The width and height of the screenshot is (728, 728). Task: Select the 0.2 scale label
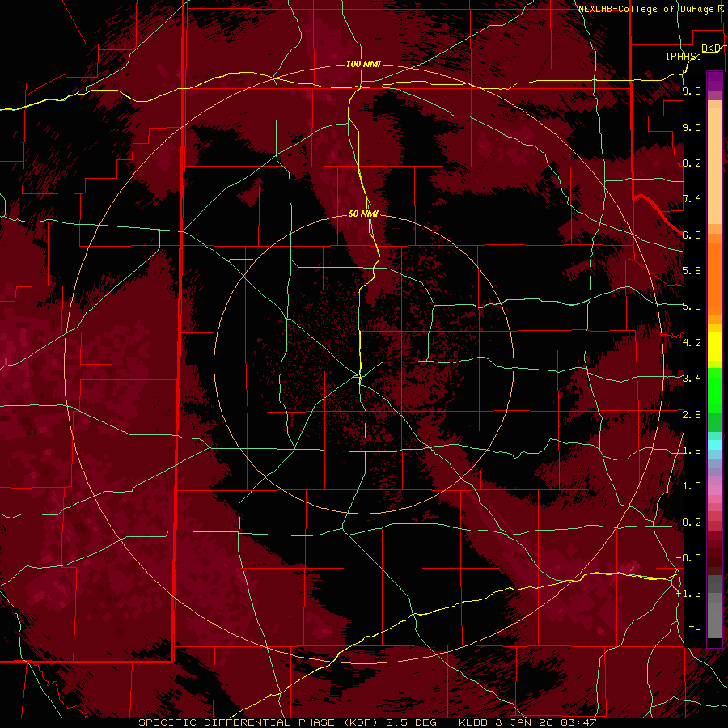tap(692, 523)
